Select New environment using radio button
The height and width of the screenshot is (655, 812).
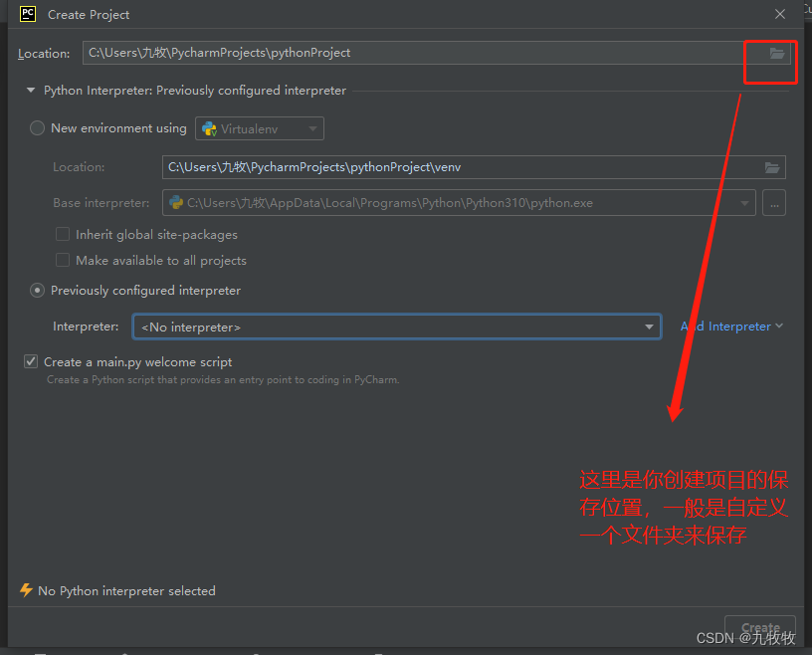coord(37,128)
